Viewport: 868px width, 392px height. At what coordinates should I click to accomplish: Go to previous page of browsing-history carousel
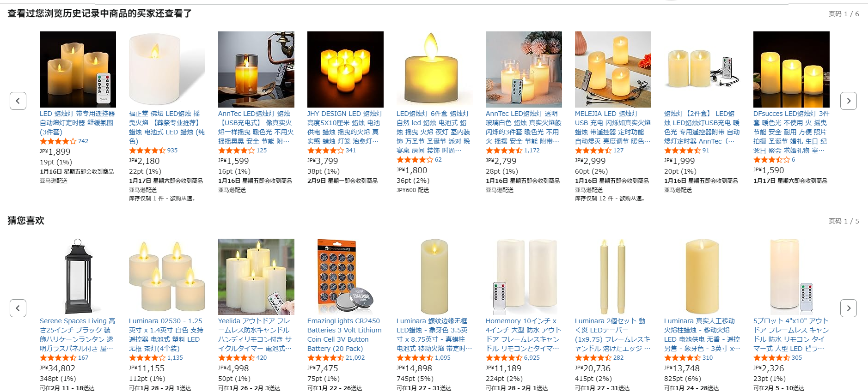click(18, 101)
